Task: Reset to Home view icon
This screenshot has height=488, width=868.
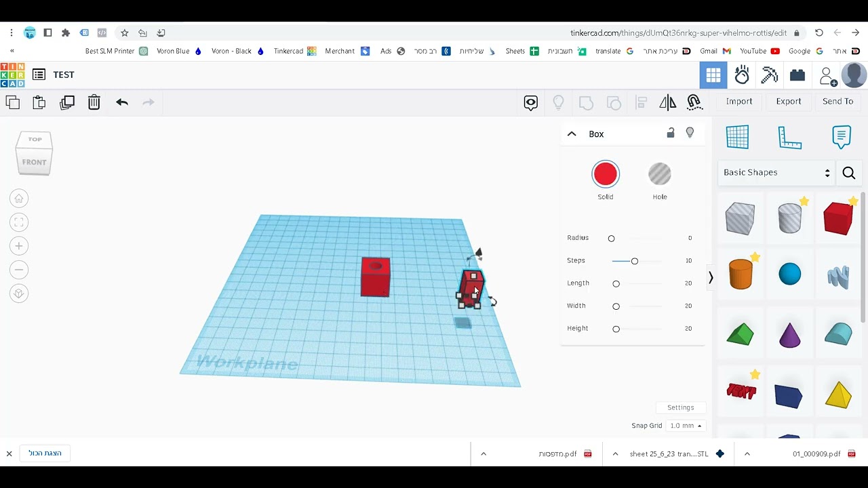Action: [19, 199]
